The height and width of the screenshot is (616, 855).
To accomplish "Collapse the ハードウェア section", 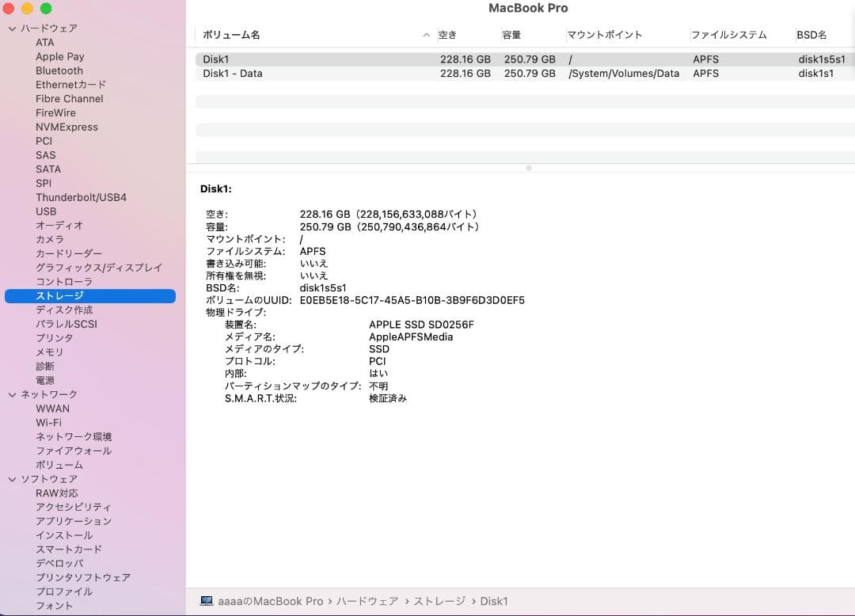I will (x=11, y=28).
